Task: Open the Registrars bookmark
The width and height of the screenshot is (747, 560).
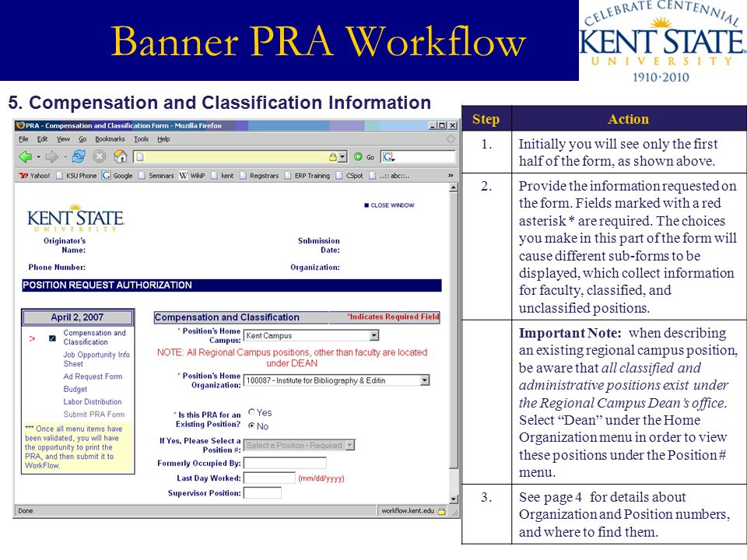Action: pyautogui.click(x=259, y=176)
